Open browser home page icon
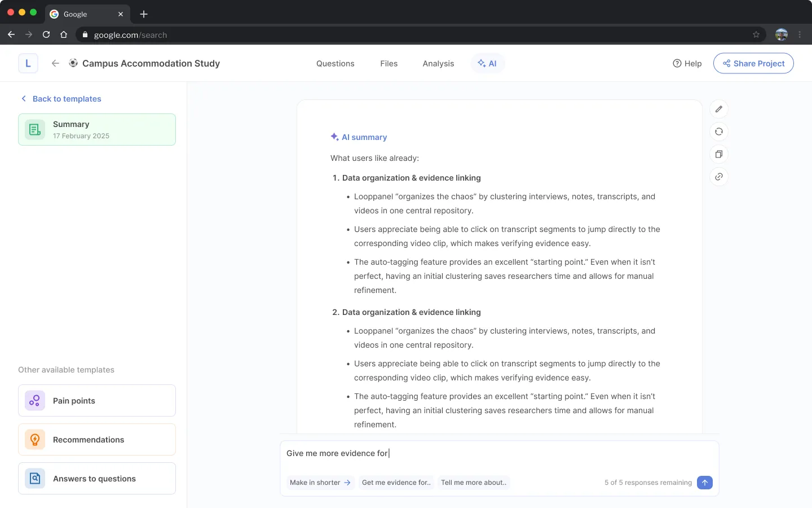 click(64, 34)
